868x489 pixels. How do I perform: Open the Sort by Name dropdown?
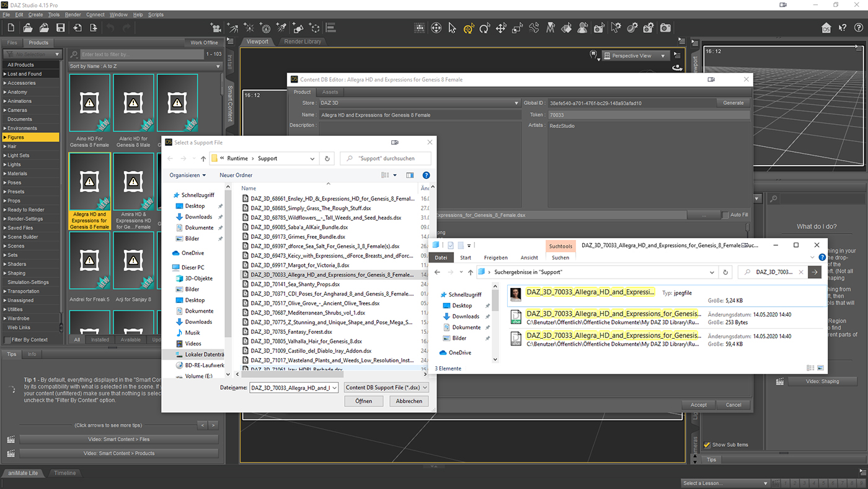point(145,66)
